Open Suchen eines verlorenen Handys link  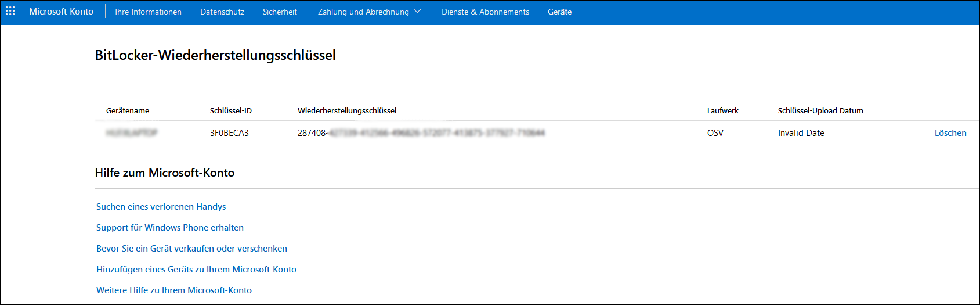pyautogui.click(x=161, y=207)
